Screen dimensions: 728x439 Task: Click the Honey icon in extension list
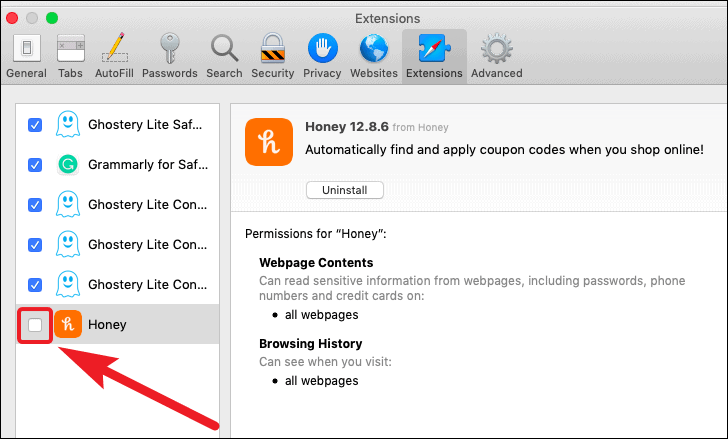[68, 324]
